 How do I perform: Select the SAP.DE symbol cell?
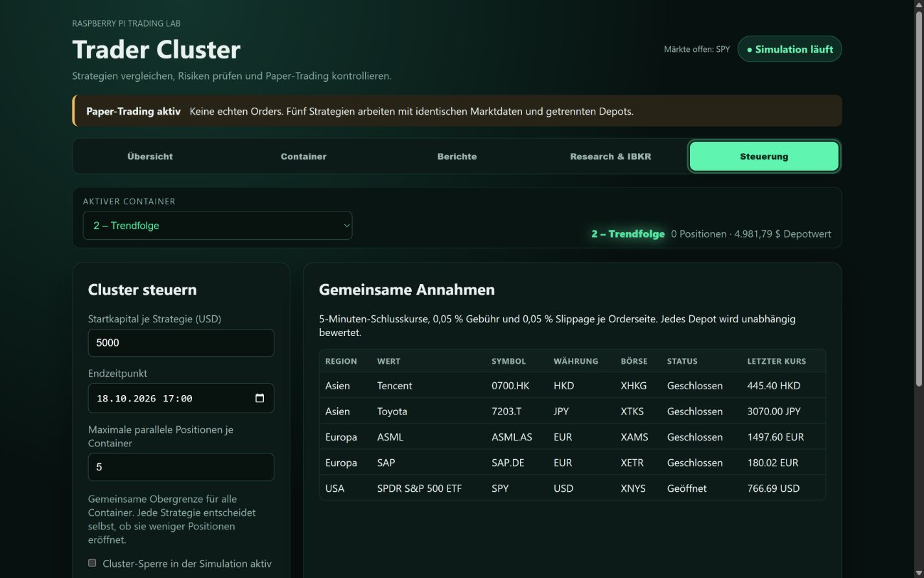[x=508, y=463]
